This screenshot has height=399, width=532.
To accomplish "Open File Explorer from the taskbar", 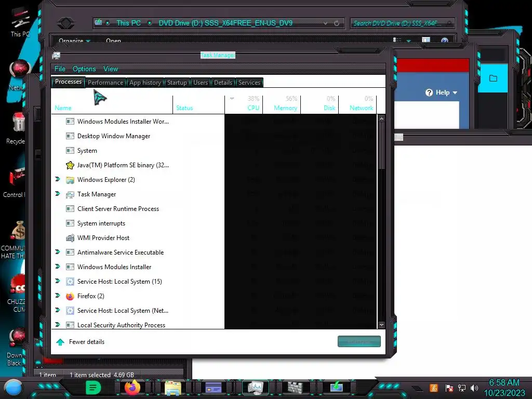I will [172, 388].
